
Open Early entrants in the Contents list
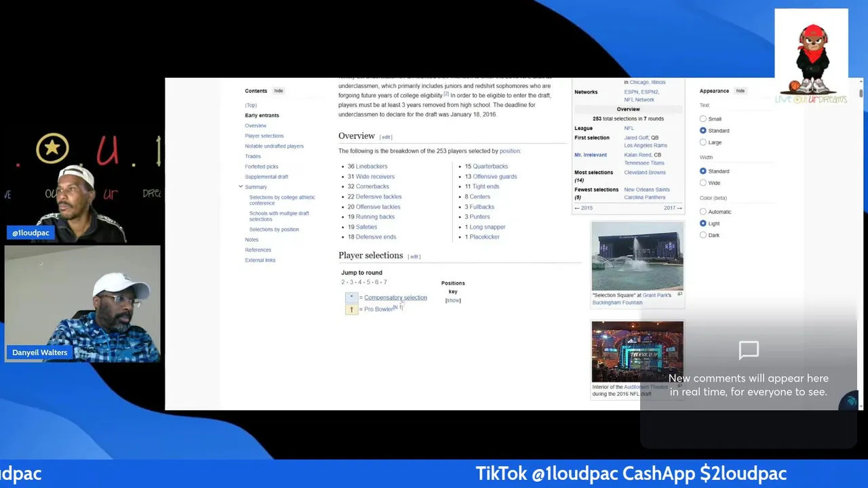click(262, 115)
